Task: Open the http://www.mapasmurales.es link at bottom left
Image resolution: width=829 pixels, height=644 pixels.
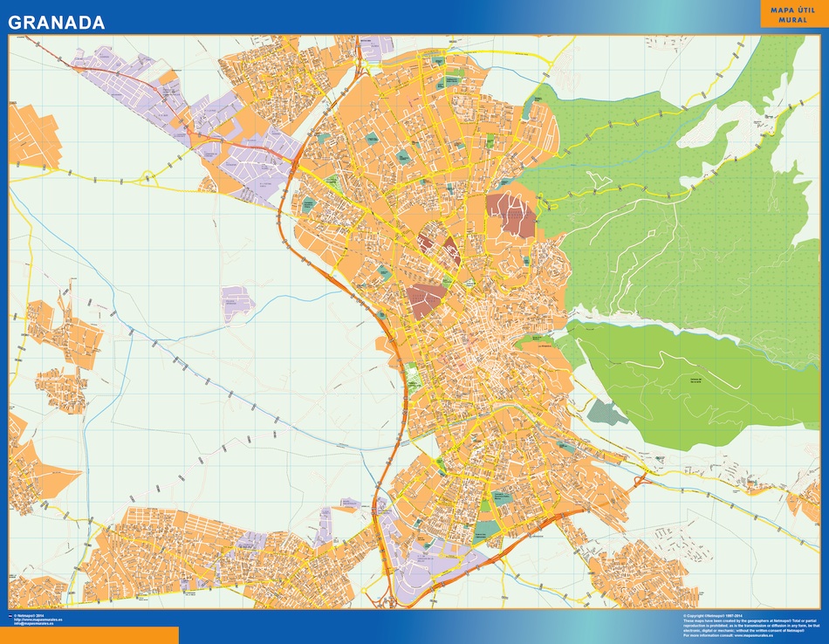Action: point(38,620)
